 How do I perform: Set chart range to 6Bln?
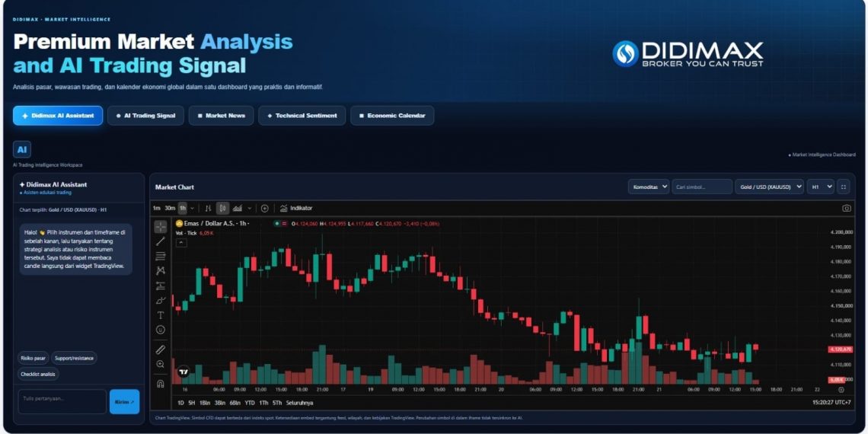coord(235,403)
